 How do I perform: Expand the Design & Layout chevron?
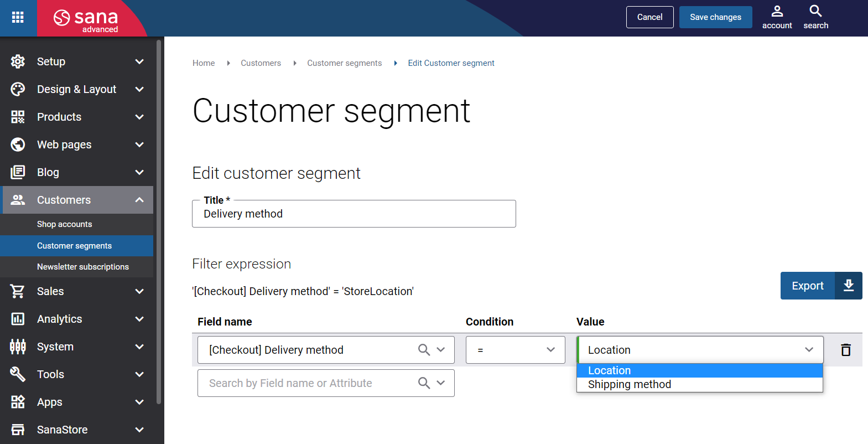139,89
